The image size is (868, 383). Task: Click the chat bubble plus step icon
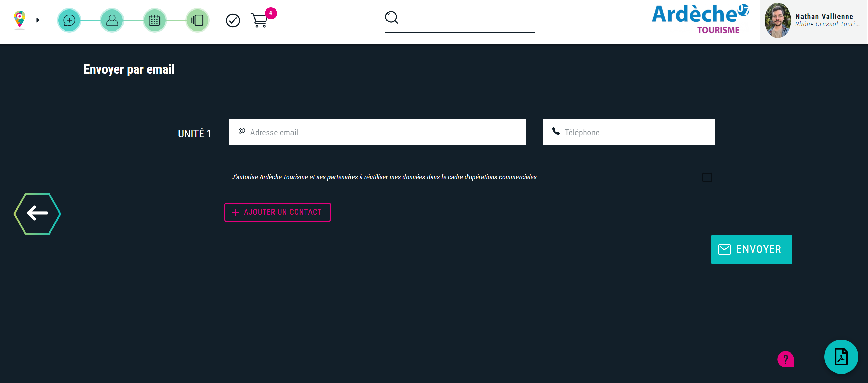click(x=69, y=20)
